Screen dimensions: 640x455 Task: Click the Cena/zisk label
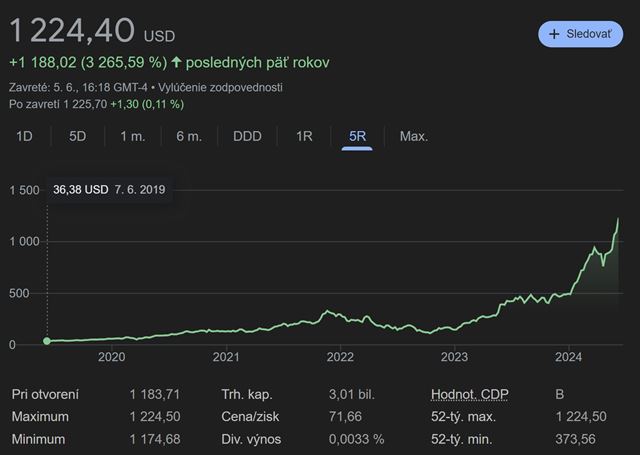[250, 417]
